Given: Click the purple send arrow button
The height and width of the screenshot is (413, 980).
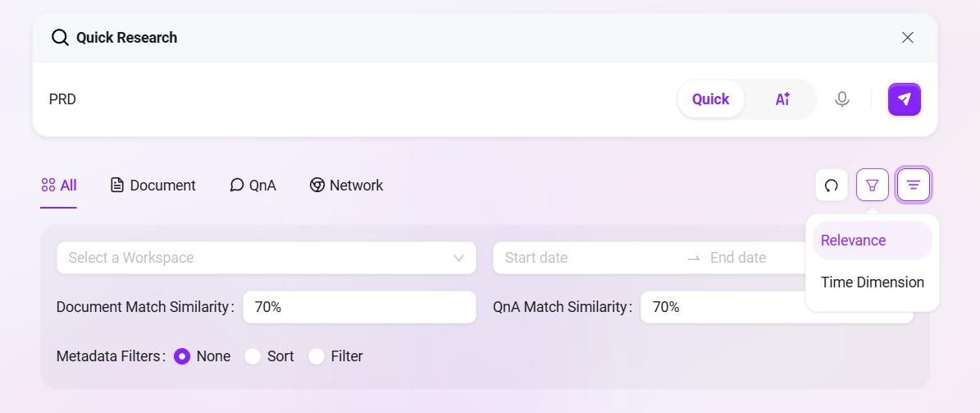Looking at the screenshot, I should click(904, 99).
